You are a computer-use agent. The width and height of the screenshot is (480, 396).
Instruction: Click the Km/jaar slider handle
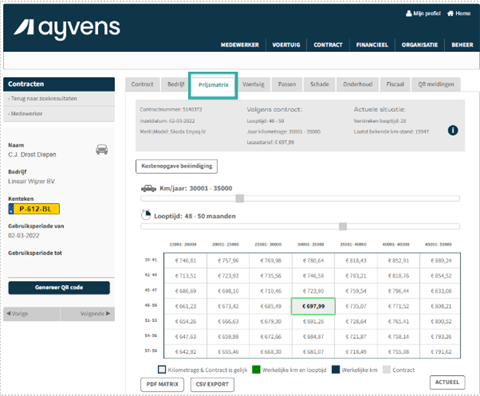pyautogui.click(x=240, y=199)
